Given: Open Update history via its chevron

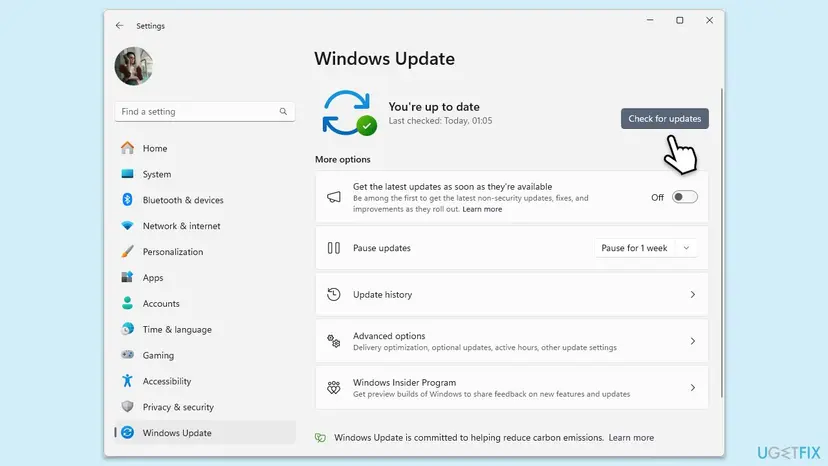Looking at the screenshot, I should (x=692, y=294).
